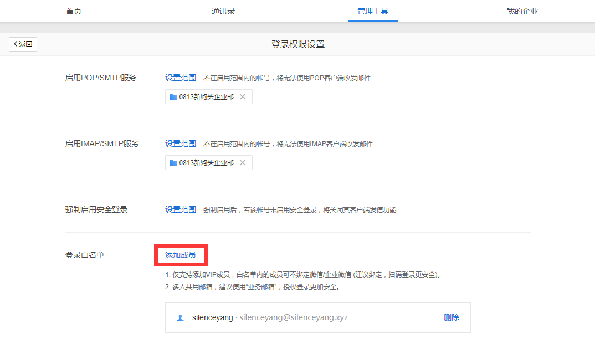The image size is (595, 364).
Task: Click the whitelist note about VIP成员
Action: click(303, 275)
